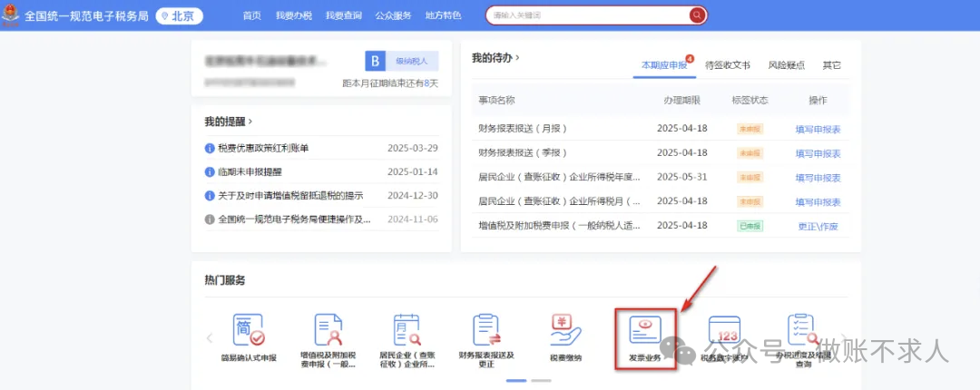Click the 级纳税人 label
Viewport: 980px width, 390px height.
[x=412, y=62]
